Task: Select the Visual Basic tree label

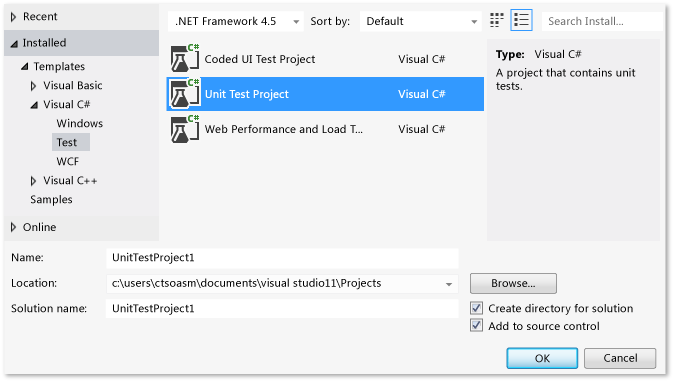Action: pyautogui.click(x=73, y=86)
